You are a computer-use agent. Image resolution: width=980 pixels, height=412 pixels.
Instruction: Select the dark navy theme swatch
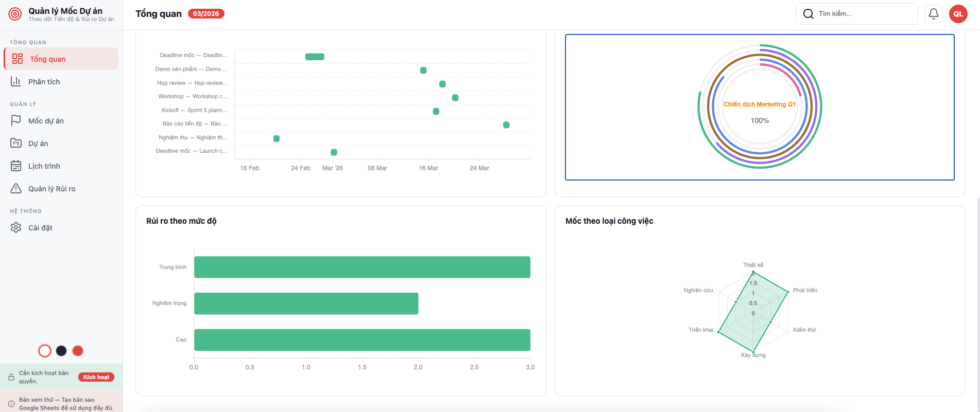[x=61, y=351]
